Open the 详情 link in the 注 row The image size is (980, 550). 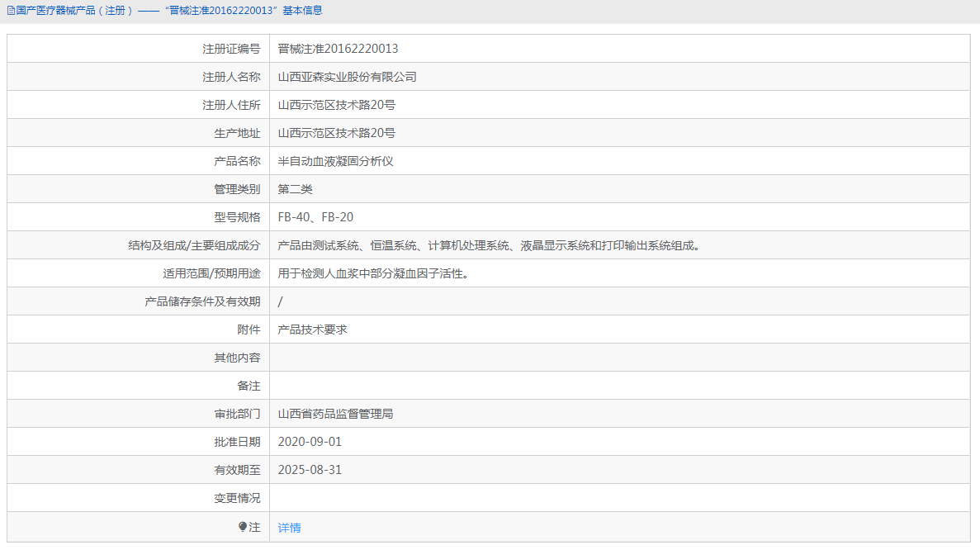pos(288,527)
